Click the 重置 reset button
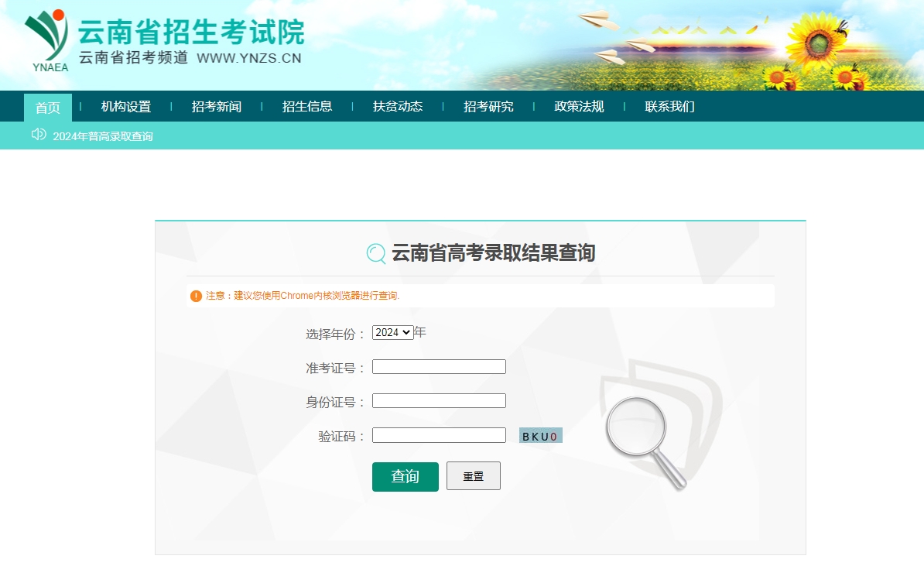This screenshot has width=924, height=566. click(x=473, y=476)
